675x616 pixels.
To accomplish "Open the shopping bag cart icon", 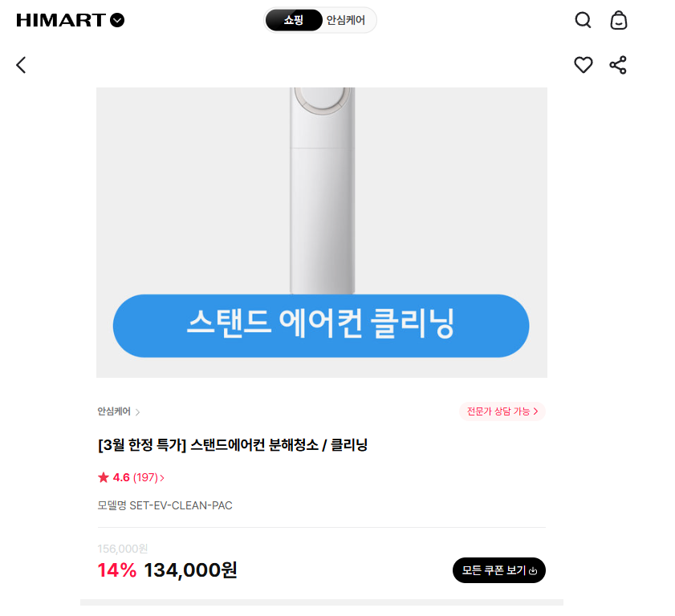I will 618,20.
